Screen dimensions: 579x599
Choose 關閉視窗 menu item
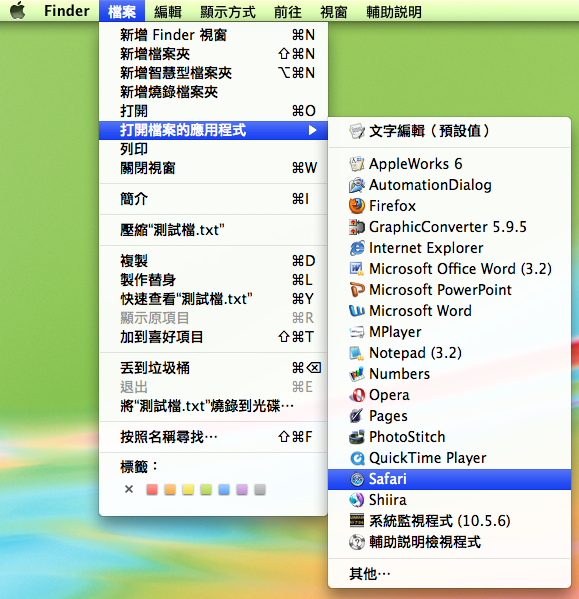[x=213, y=168]
